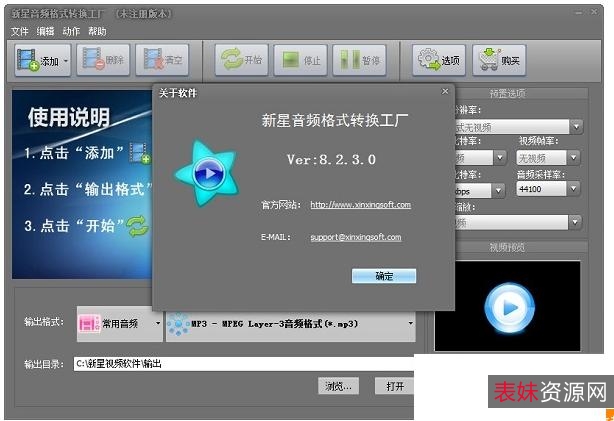Viewport: 614px width, 421px height.
Task: Expand the resolution dropdown under 预置选项
Action: (576, 126)
